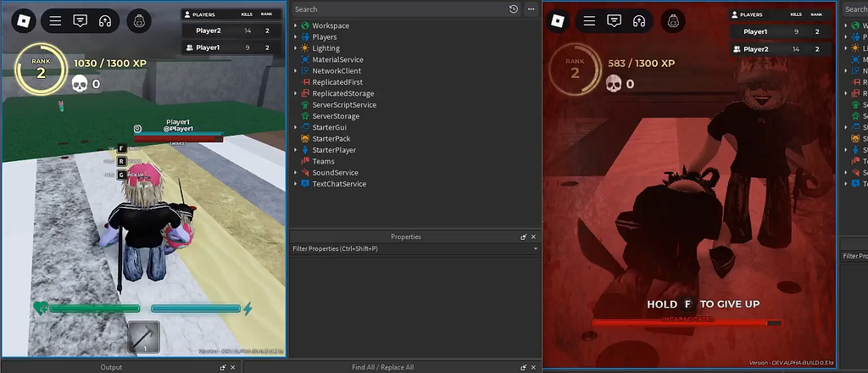Click Player2 row in left leaderboard
This screenshot has width=868, height=373.
pos(231,31)
